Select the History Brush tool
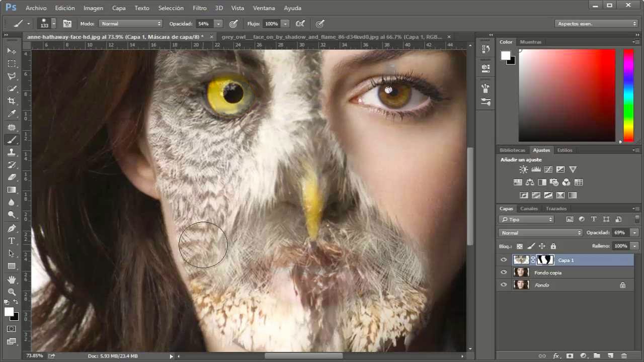 click(12, 165)
